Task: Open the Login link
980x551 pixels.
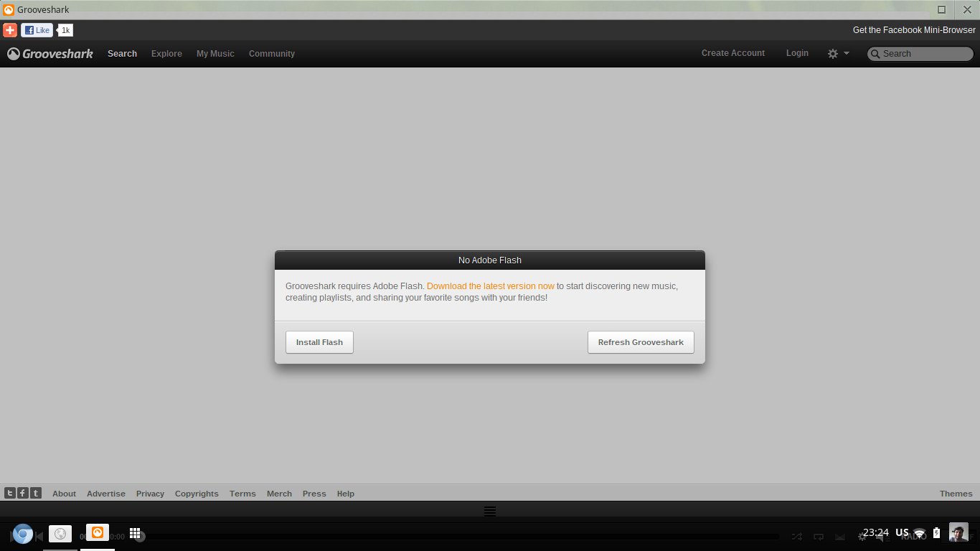Action: (797, 53)
